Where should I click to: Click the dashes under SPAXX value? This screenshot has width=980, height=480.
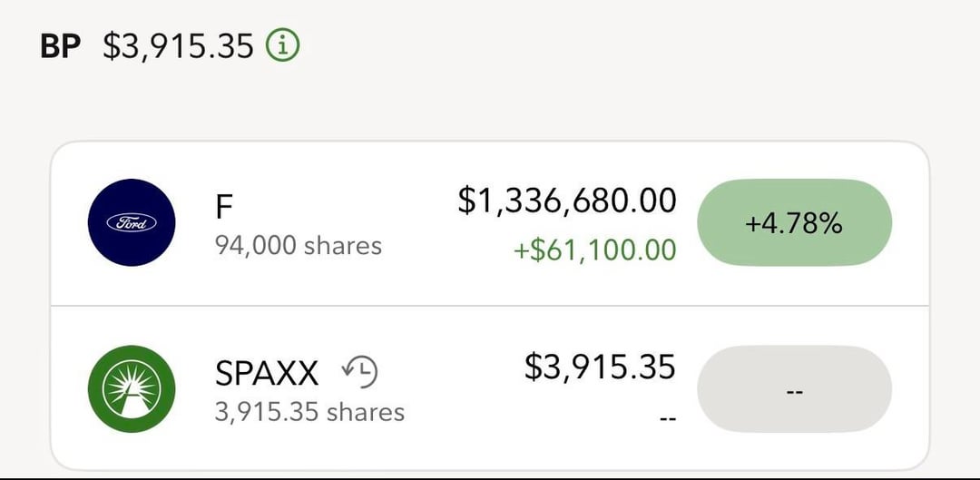[x=668, y=417]
